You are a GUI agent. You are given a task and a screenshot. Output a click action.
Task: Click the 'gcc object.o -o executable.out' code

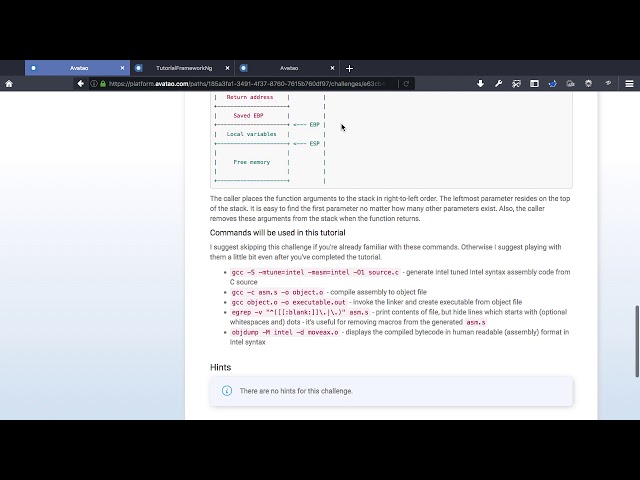pos(289,302)
